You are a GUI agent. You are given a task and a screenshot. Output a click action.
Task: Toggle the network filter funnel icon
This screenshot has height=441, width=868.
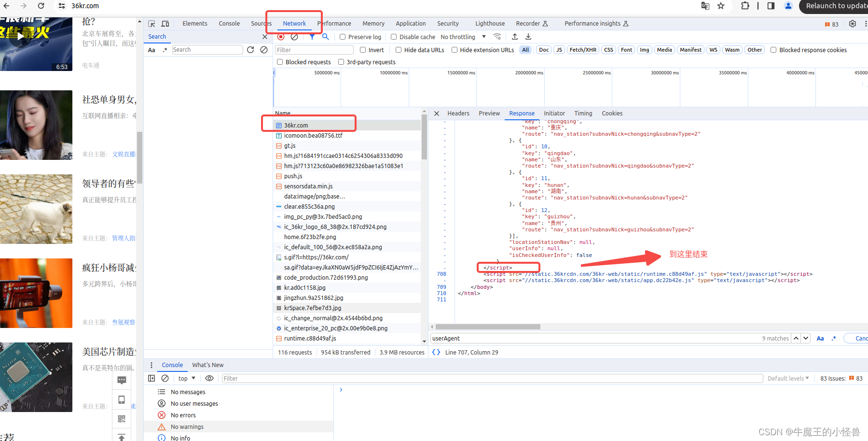tap(312, 37)
